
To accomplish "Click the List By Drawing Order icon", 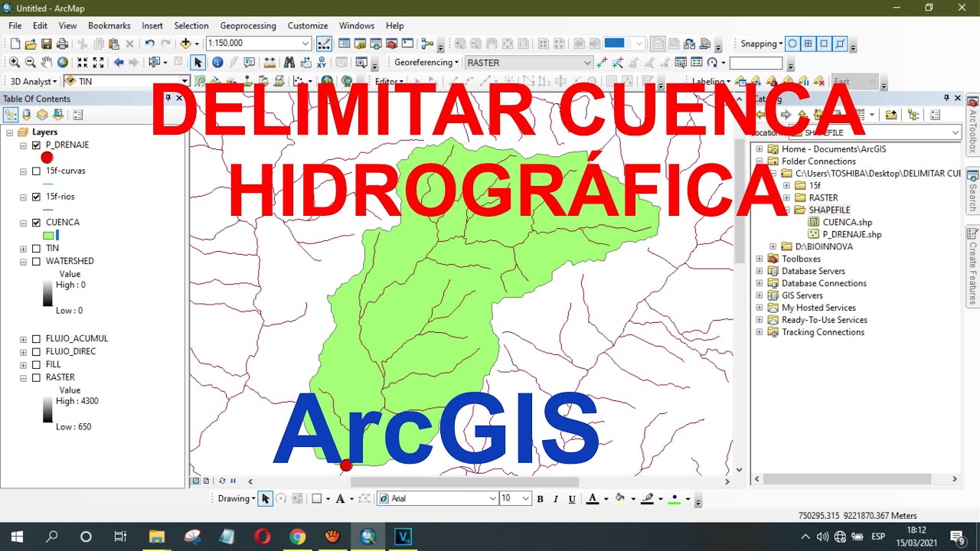I will tap(11, 115).
